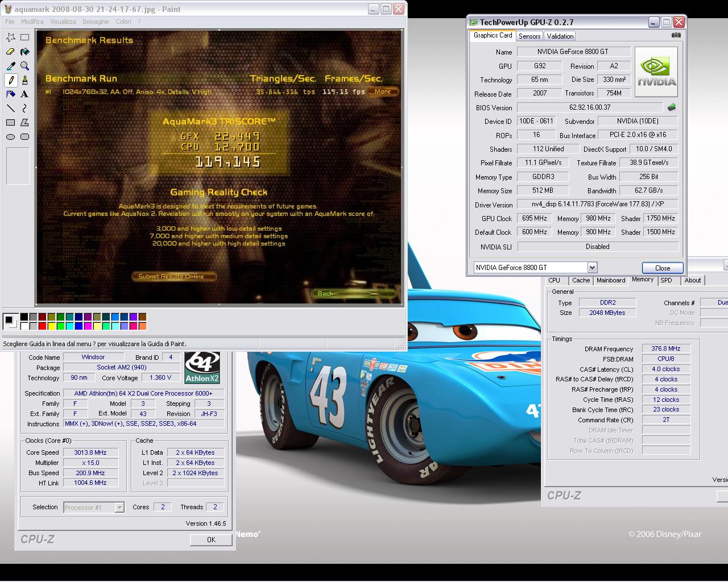Open the Cache tab in CPU-Z
Screen dimensions: 728x582
point(581,280)
